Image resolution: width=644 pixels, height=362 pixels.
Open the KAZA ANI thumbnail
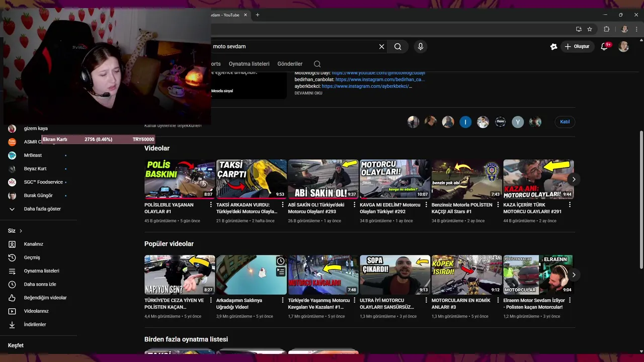538,179
